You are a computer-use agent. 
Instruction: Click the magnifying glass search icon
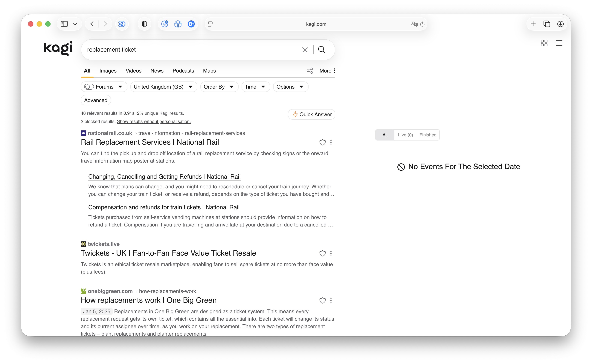322,50
